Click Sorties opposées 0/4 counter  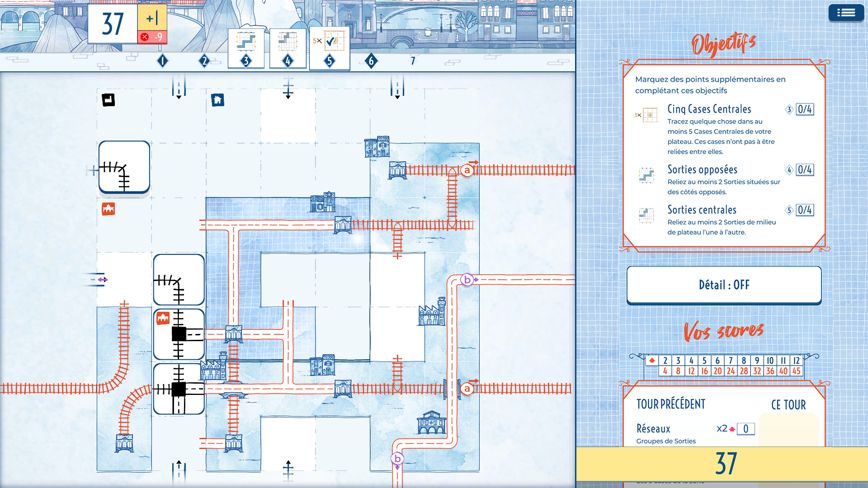coord(805,170)
